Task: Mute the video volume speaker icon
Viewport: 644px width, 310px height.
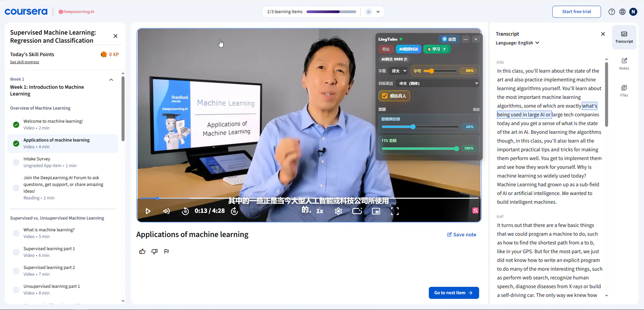Action: click(167, 211)
